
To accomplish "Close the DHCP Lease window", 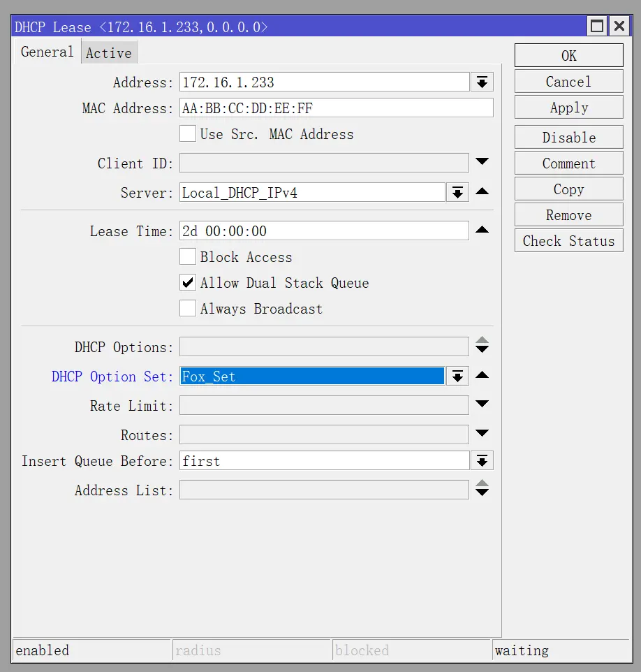I will click(619, 26).
